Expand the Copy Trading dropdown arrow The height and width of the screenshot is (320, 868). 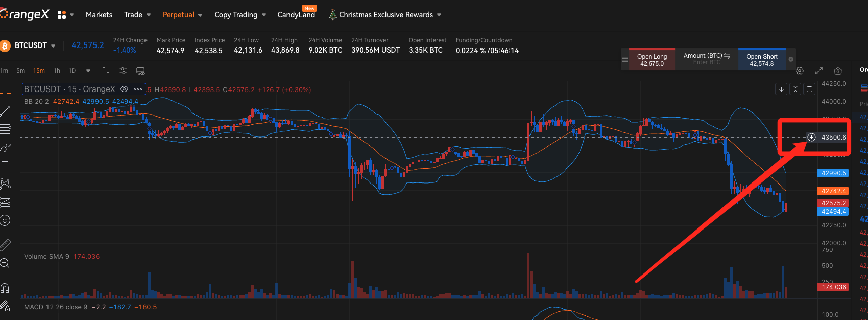tap(264, 15)
